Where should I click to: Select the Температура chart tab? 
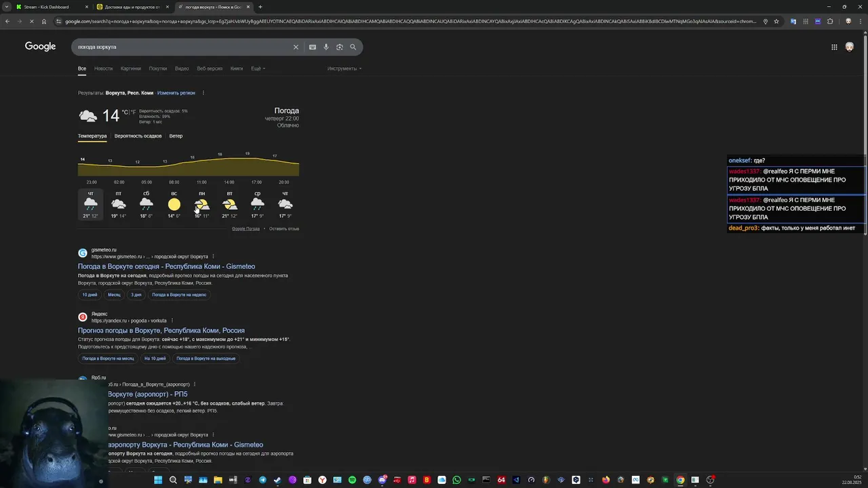pyautogui.click(x=92, y=136)
